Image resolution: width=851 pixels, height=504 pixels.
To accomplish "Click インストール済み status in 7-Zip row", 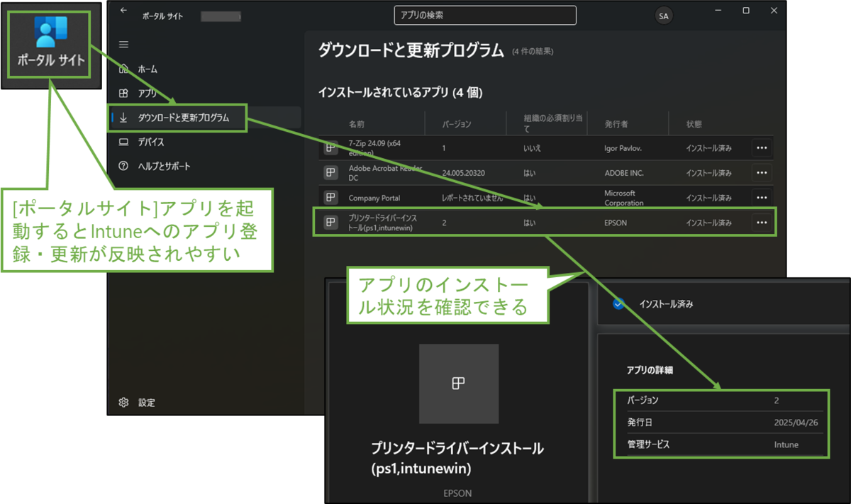I will pos(708,148).
